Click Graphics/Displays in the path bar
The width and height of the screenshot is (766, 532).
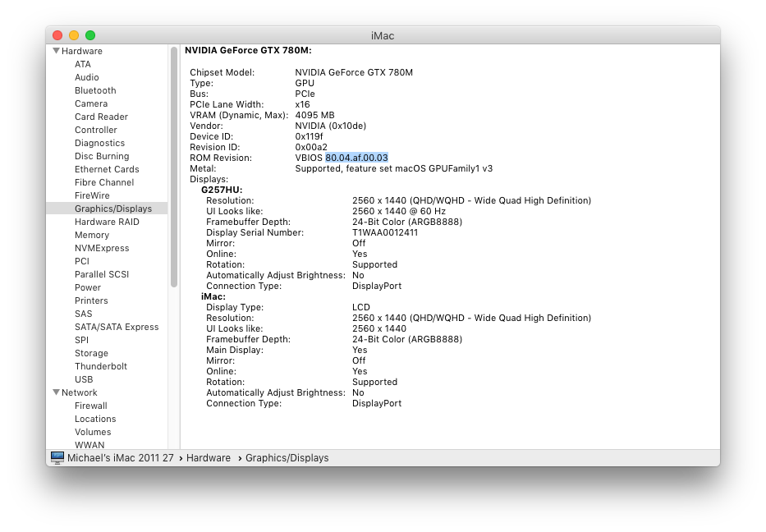287,458
